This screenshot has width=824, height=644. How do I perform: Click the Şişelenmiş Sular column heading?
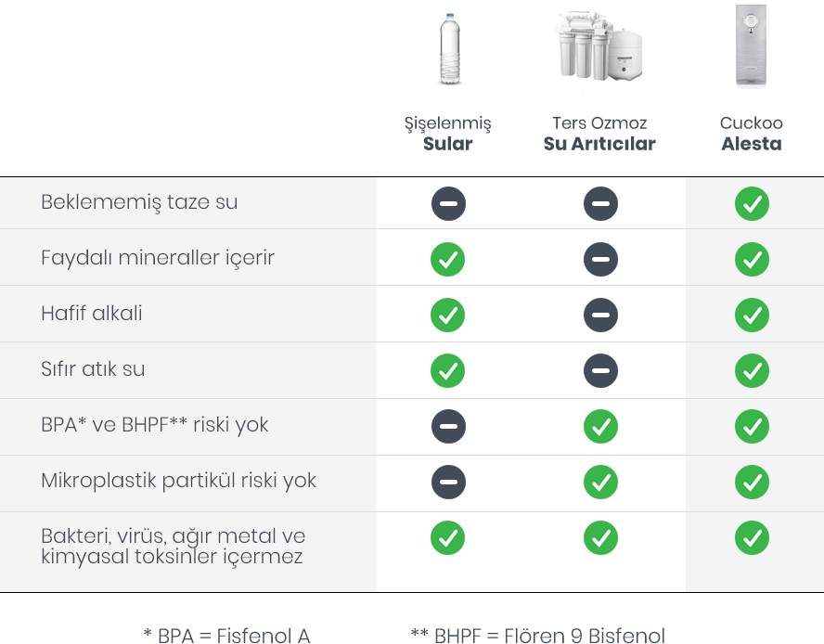448,134
